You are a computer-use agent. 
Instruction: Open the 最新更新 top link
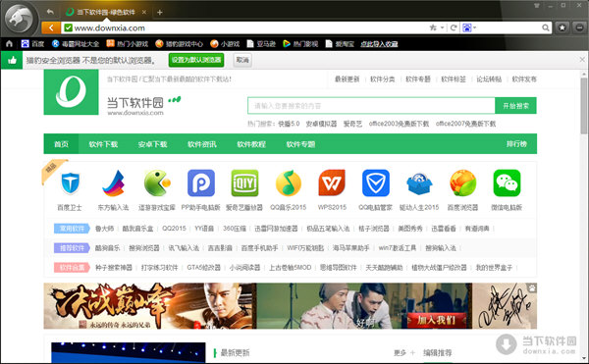coord(348,79)
